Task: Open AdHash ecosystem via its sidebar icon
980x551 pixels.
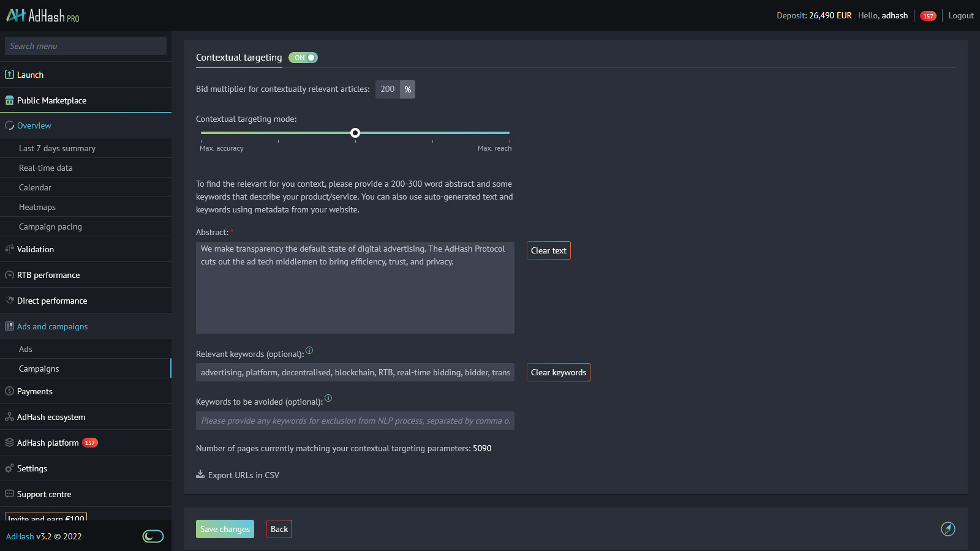Action: (x=9, y=417)
